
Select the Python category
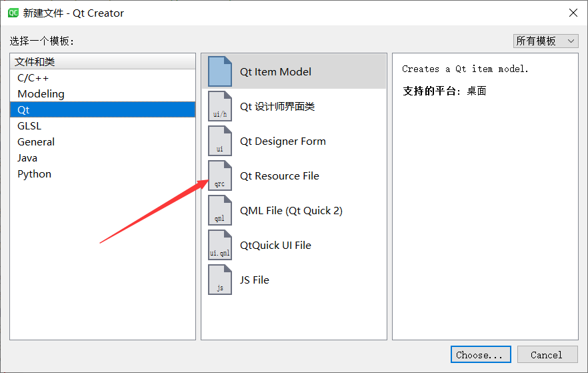[x=103, y=173]
